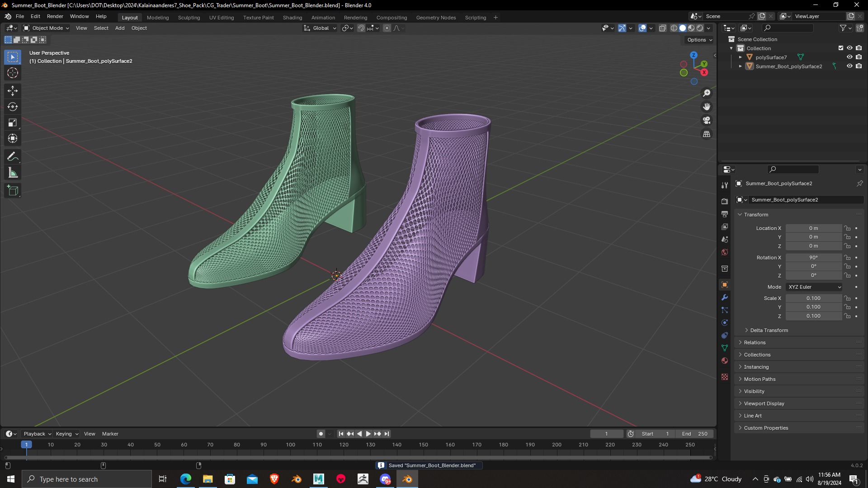868x488 pixels.
Task: Jump to the timeline end frame
Action: [387, 434]
